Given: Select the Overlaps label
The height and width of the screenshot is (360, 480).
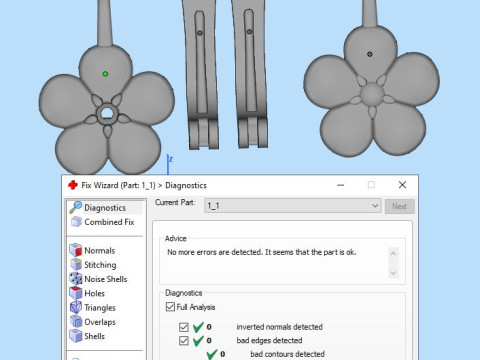Looking at the screenshot, I should tap(100, 322).
